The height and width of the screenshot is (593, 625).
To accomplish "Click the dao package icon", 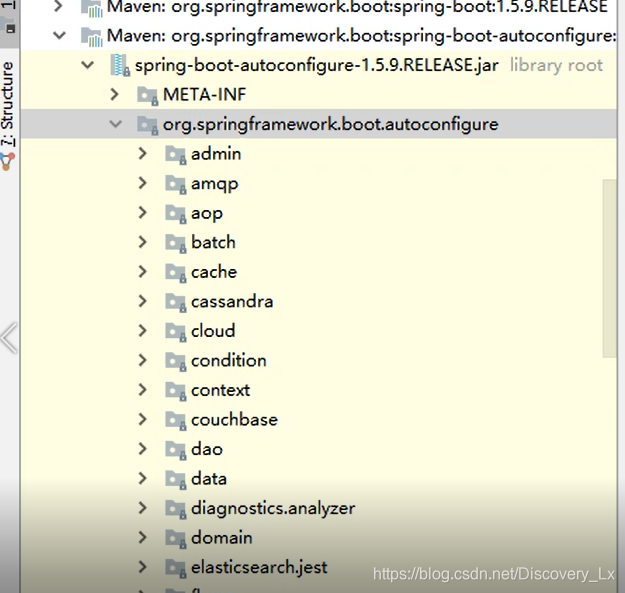I will point(176,450).
